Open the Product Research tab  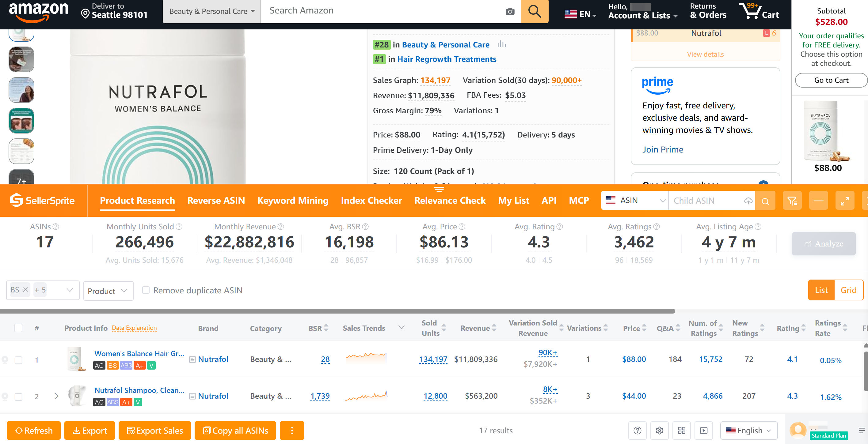click(137, 201)
